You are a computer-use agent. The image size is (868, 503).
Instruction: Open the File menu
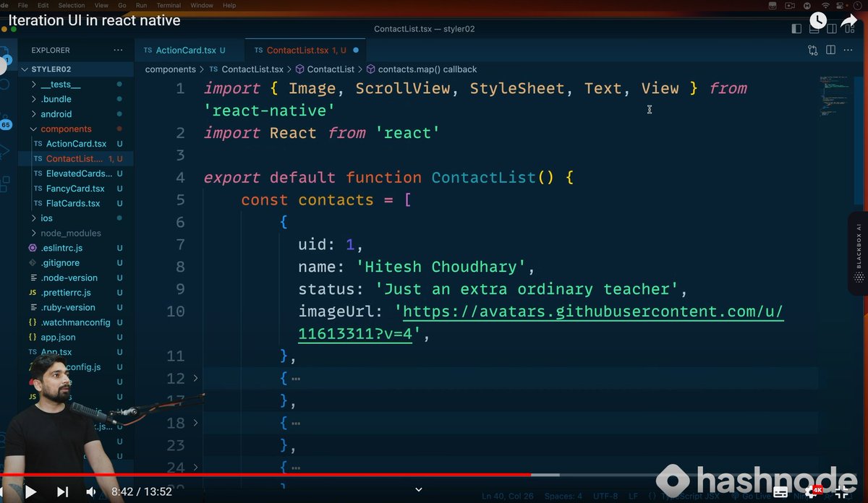23,5
